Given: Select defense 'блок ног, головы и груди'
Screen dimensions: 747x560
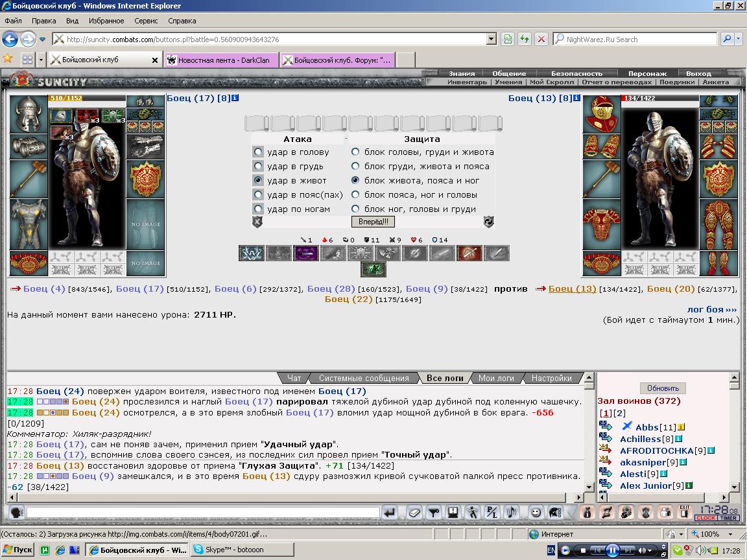Looking at the screenshot, I should click(x=355, y=209).
